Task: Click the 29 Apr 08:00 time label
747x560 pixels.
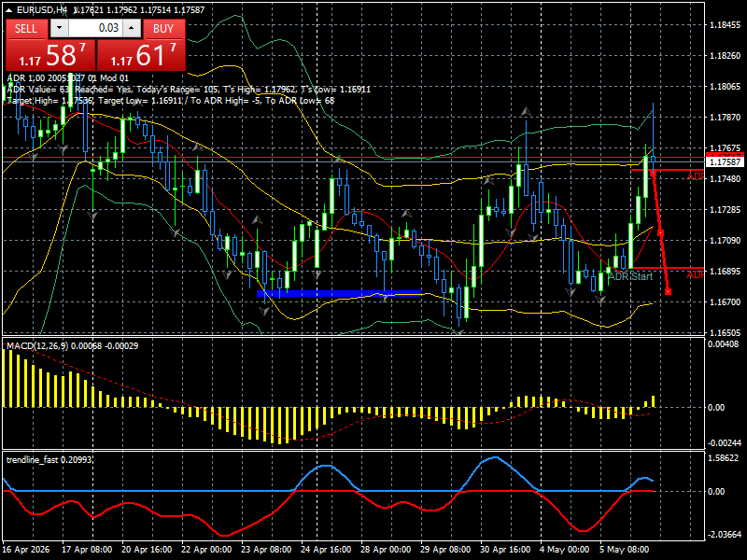Action: click(x=445, y=550)
